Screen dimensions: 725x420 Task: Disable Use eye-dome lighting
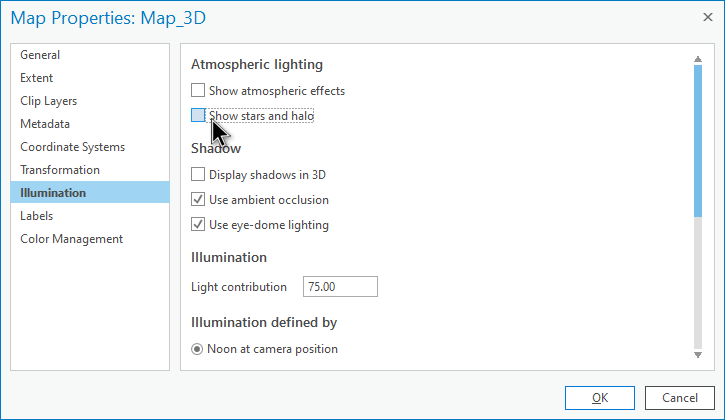click(x=198, y=225)
